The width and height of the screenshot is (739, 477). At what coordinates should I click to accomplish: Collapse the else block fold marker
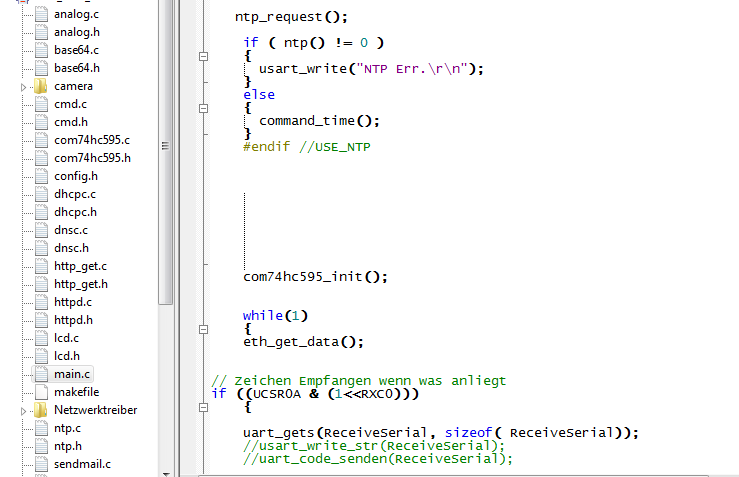(x=204, y=108)
